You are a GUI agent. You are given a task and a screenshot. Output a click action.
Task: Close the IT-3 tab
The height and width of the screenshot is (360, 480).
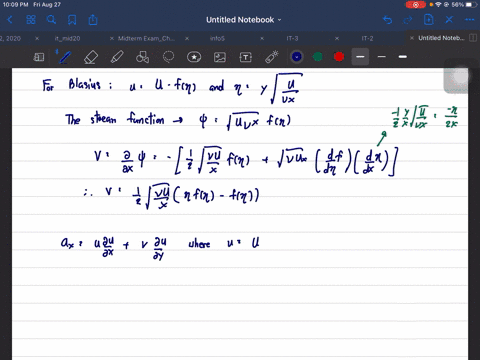tap(262, 38)
